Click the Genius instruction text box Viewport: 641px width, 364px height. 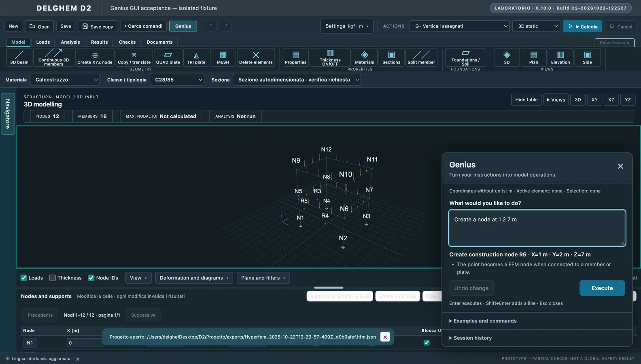537,228
